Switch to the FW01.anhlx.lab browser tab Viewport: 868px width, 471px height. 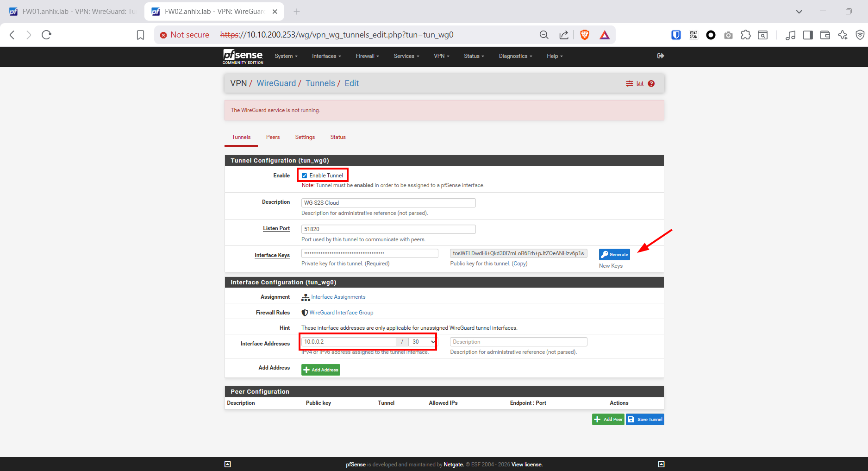click(x=73, y=12)
